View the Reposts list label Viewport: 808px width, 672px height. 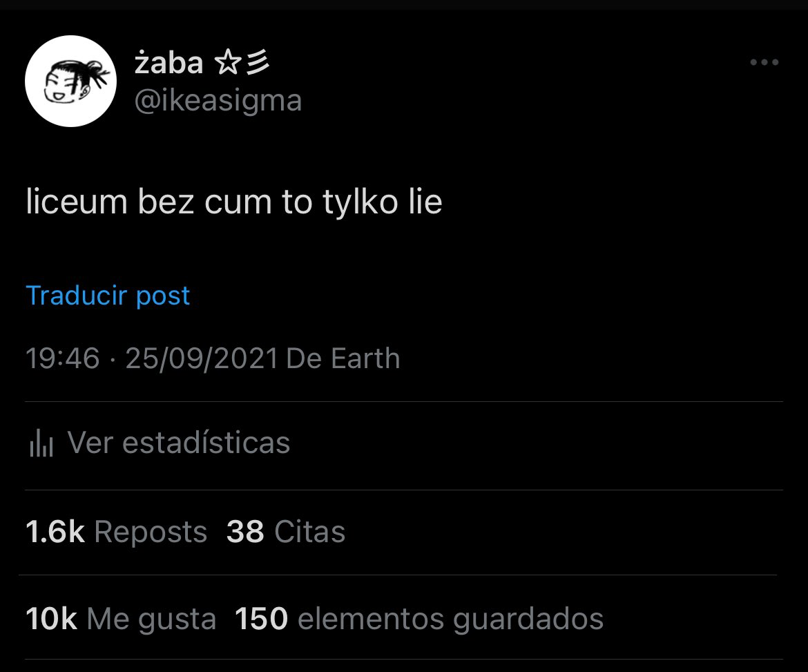click(151, 532)
